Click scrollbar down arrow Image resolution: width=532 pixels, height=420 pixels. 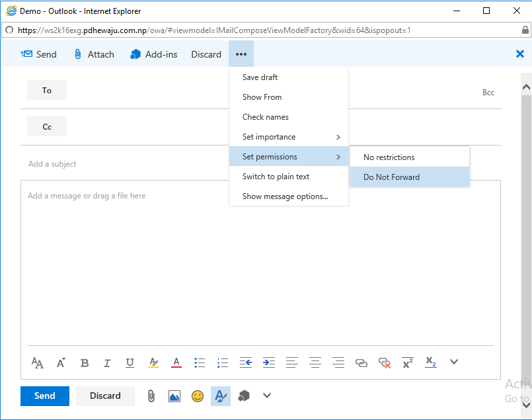(x=526, y=405)
